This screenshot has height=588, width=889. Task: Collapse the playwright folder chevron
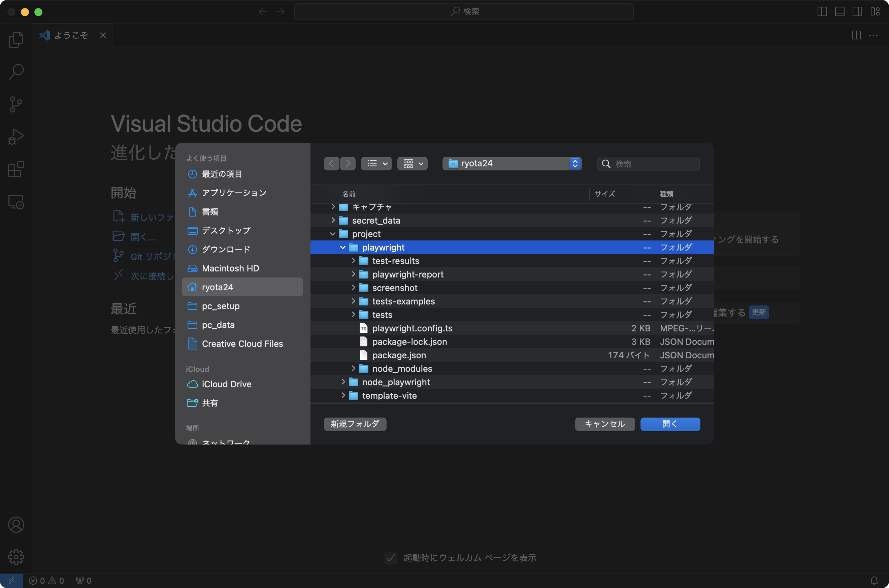[342, 248]
